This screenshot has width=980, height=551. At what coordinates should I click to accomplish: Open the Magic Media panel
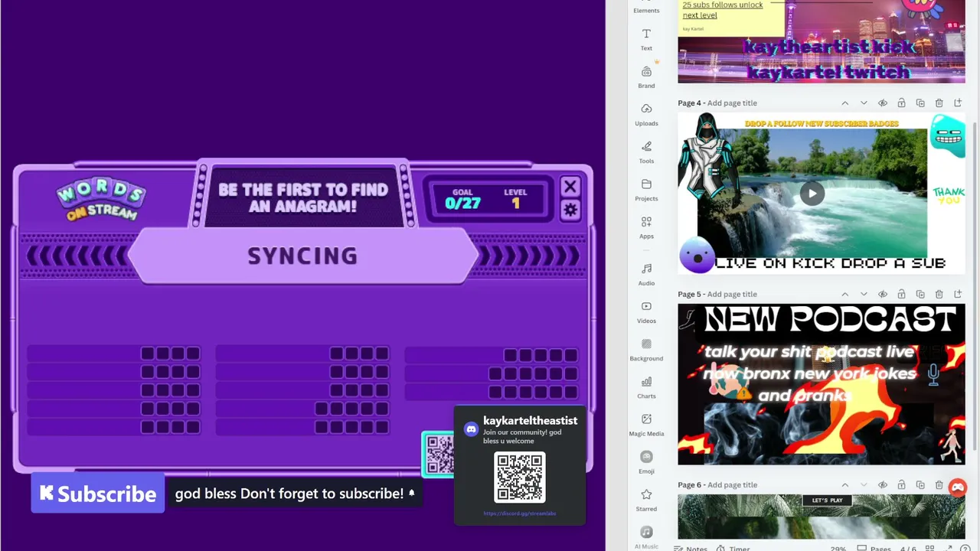tap(646, 425)
